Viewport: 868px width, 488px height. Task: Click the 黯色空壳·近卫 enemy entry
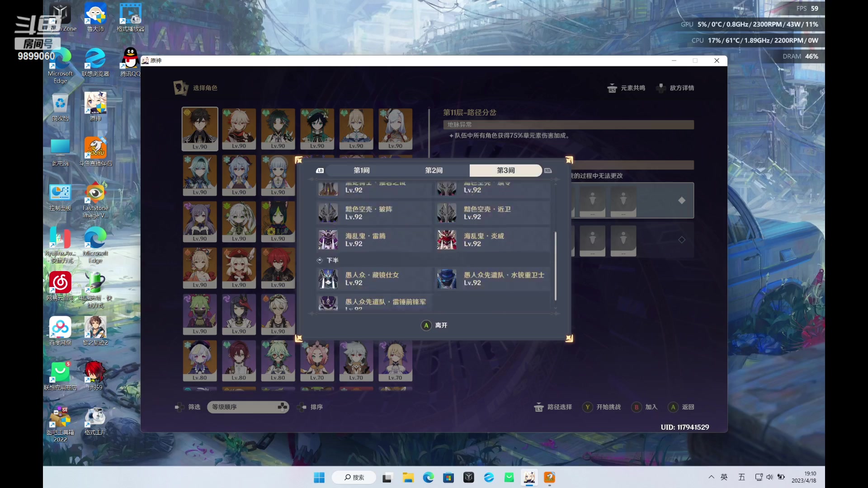point(493,213)
